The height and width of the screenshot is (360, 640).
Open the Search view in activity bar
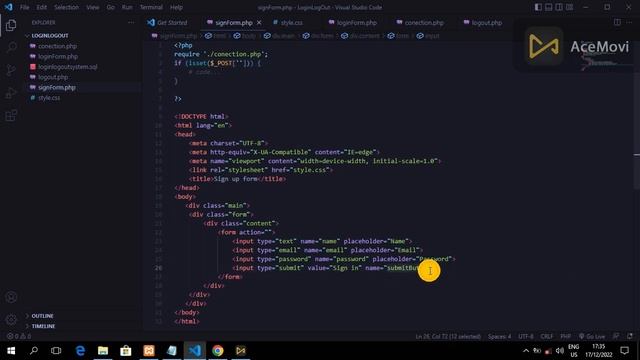(x=11, y=48)
